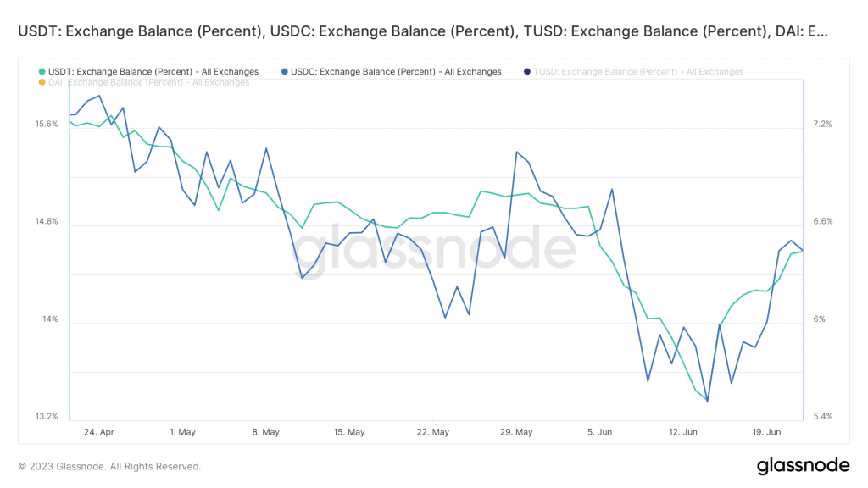Click the 5.4% right axis label
The width and height of the screenshot is (868, 488).
pyautogui.click(x=822, y=417)
